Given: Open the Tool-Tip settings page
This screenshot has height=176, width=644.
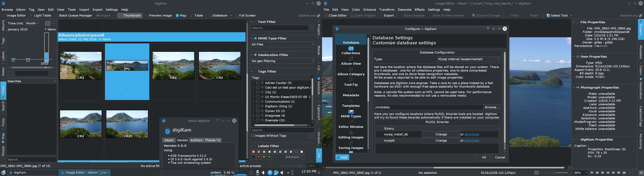Looking at the screenshot, I should pos(351,82).
